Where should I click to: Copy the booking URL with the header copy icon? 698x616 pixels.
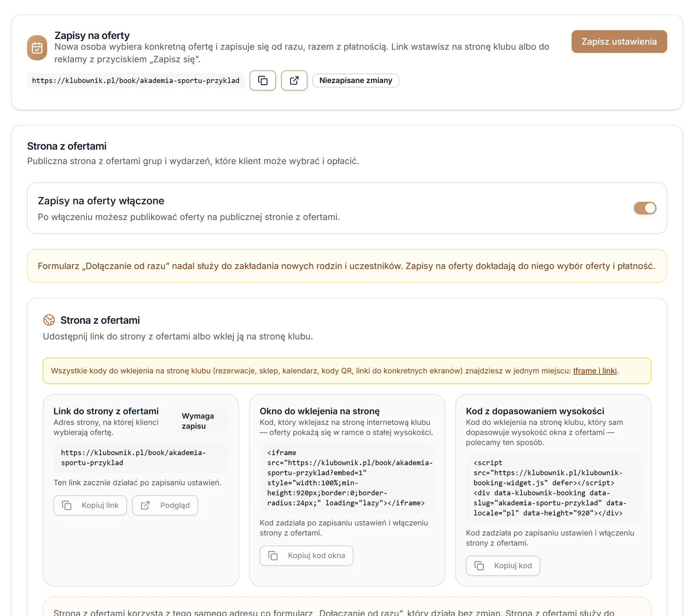[x=263, y=80]
